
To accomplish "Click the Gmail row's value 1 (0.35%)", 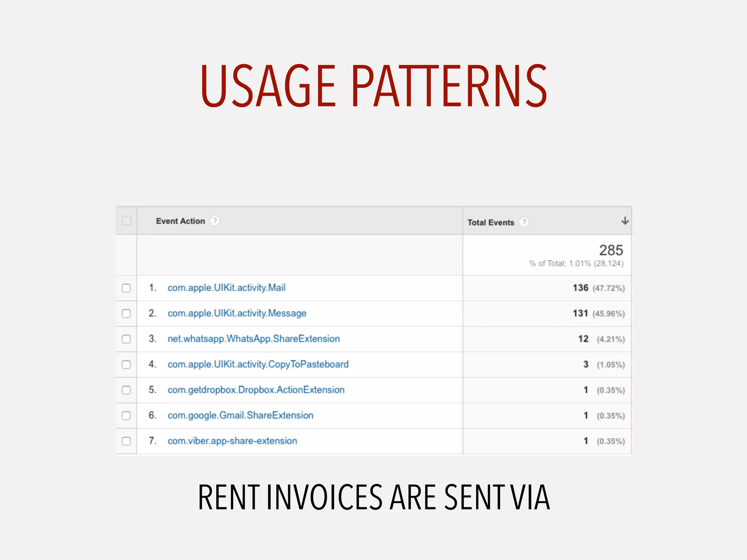I will (604, 416).
